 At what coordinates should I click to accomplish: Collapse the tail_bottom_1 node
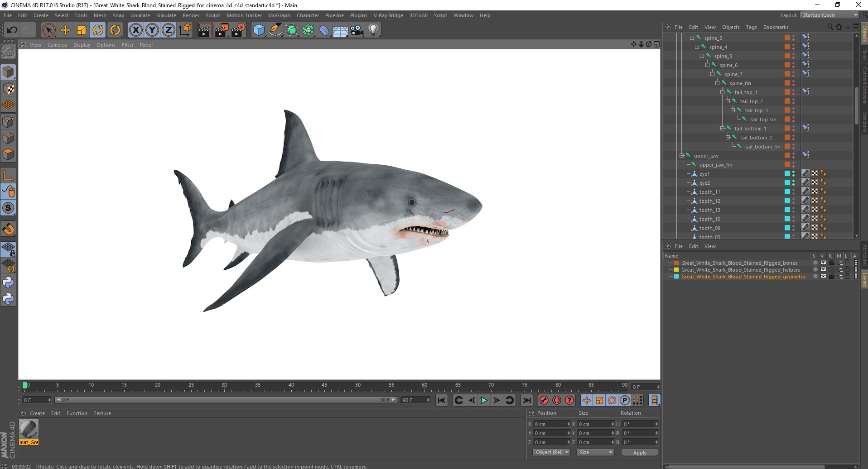click(723, 128)
